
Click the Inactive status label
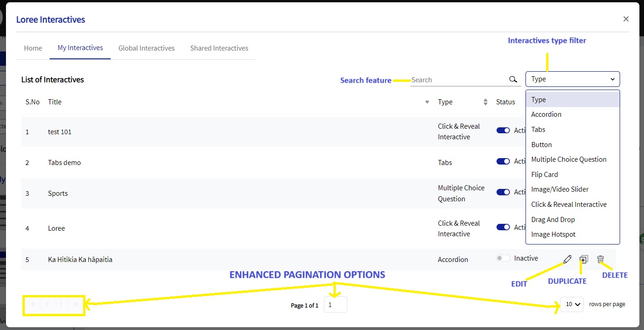coord(526,258)
